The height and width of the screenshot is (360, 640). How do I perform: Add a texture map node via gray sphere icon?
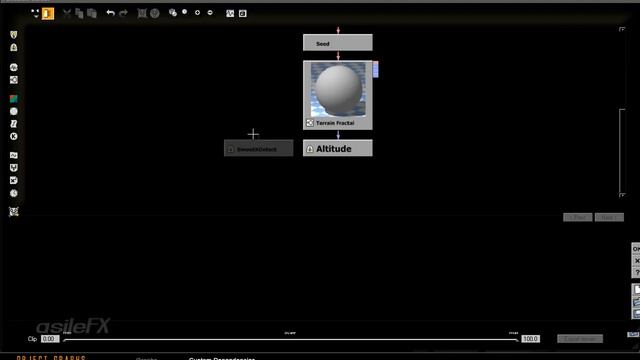14,111
